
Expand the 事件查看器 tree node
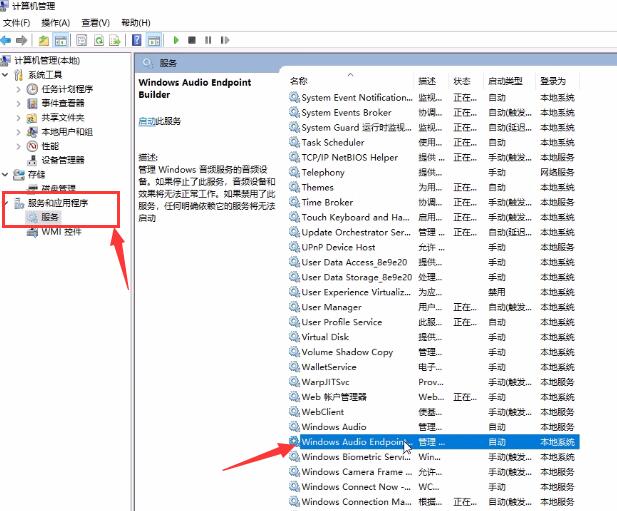click(18, 103)
